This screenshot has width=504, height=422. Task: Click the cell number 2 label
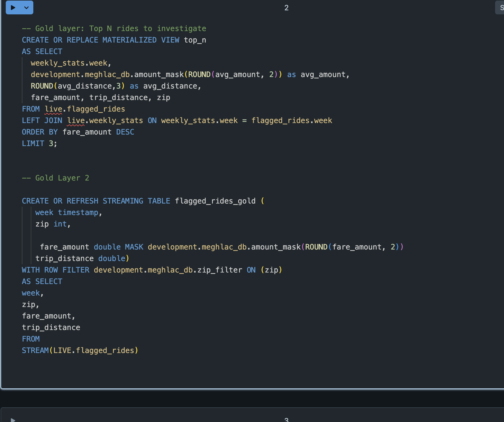(286, 8)
